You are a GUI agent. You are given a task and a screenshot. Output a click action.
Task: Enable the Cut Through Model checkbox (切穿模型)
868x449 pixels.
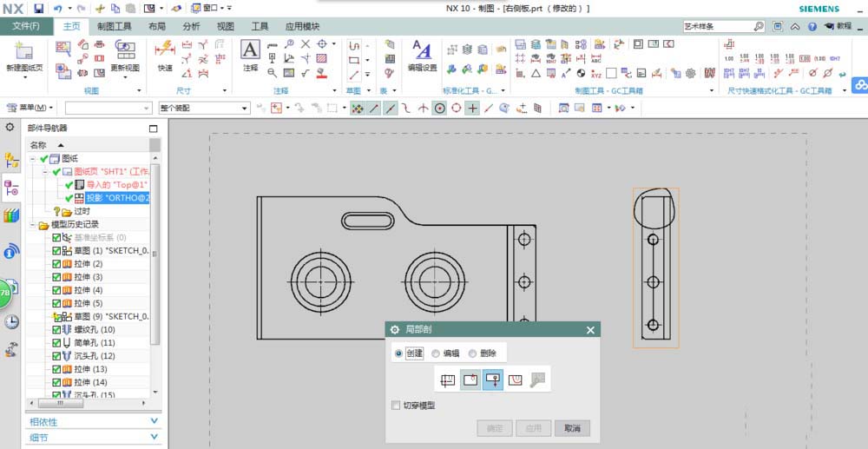[x=397, y=406]
